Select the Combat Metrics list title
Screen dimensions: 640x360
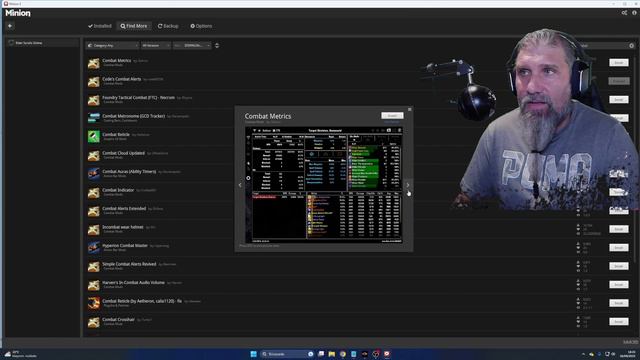pyautogui.click(x=117, y=60)
